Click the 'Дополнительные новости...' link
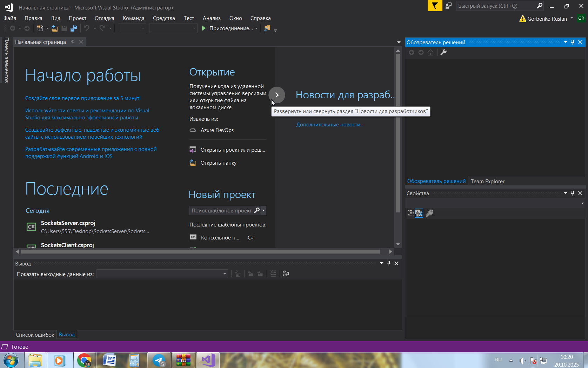Viewport: 588px width, 368px height. (330, 125)
